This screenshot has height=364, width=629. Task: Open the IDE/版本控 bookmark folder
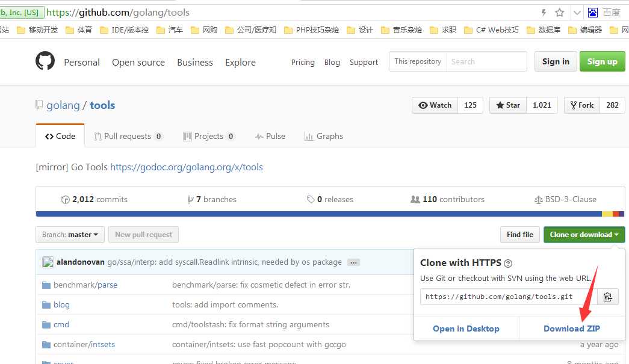124,29
